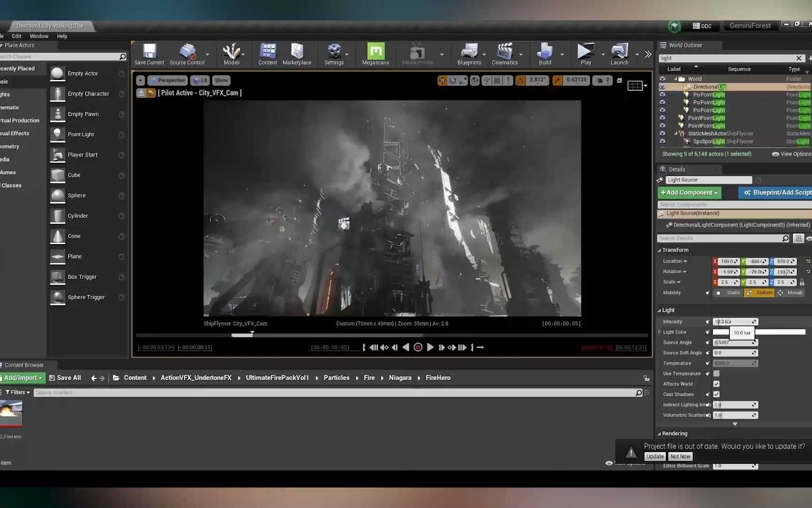Open the Add Component dropdown
Viewport: 812px width, 508px height.
pyautogui.click(x=689, y=192)
